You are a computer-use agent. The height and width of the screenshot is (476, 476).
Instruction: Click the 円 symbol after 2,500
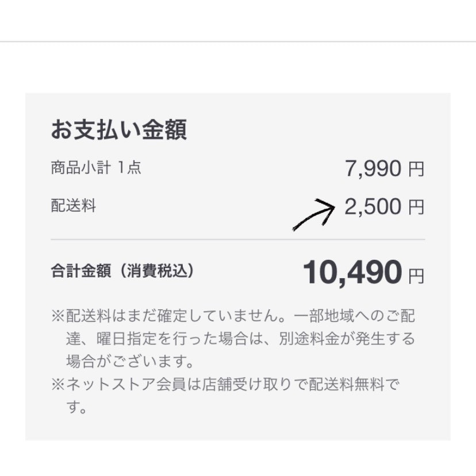[416, 208]
